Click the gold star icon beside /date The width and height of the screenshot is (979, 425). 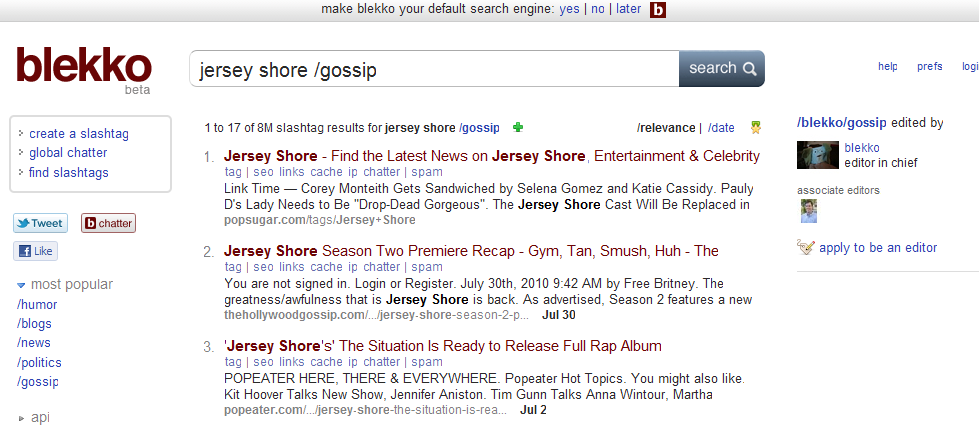755,128
